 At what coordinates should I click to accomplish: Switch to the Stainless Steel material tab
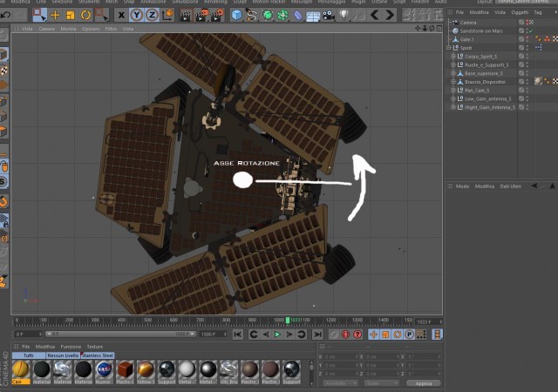[x=98, y=355]
